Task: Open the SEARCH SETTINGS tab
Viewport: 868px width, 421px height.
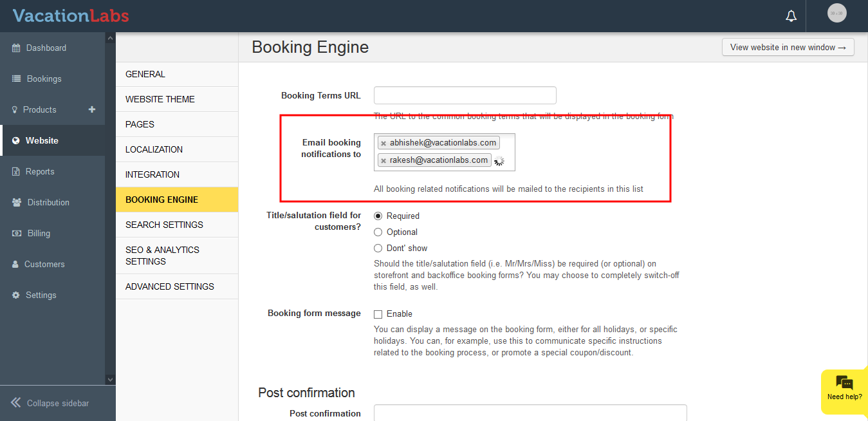Action: click(x=163, y=224)
